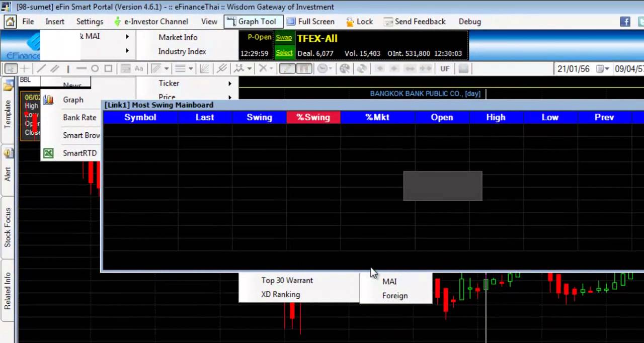
Task: Click the UF toolbar button
Action: pos(445,69)
